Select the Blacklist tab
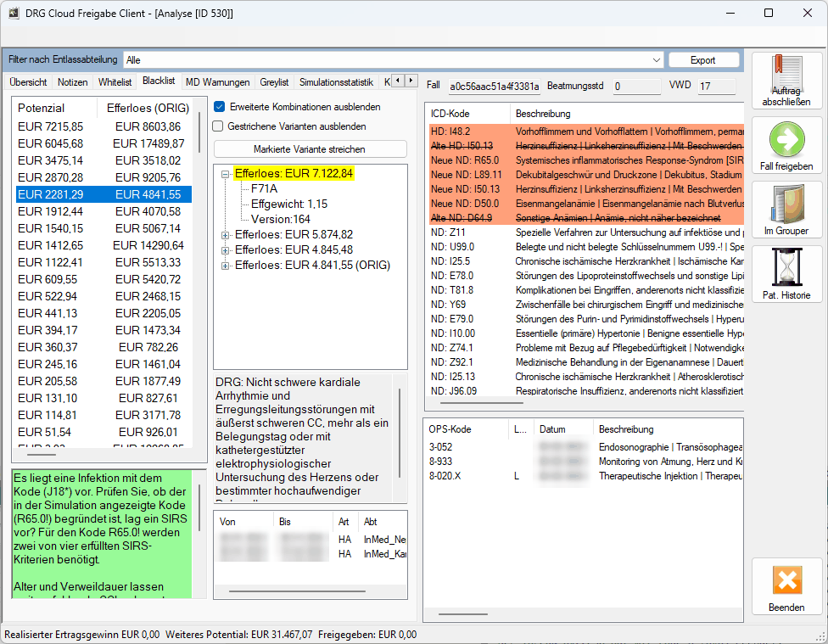 [159, 81]
